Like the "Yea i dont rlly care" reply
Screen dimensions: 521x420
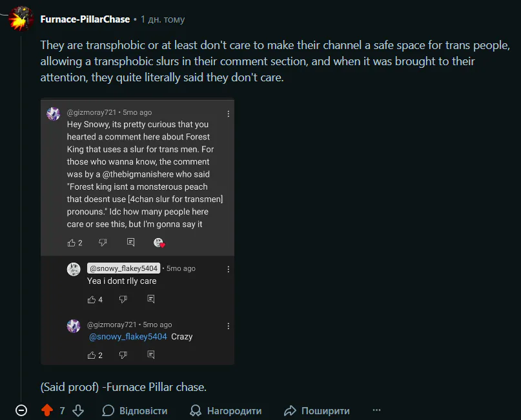point(92,299)
